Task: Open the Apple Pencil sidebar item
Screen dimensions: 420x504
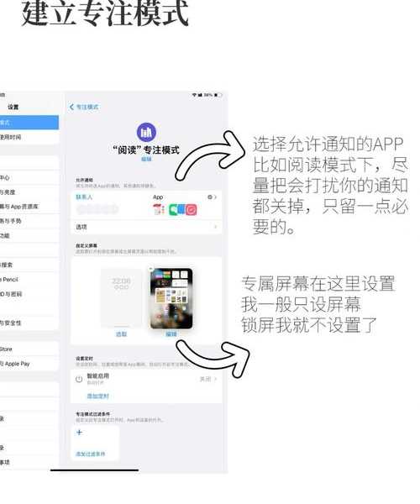Action: pos(29,280)
